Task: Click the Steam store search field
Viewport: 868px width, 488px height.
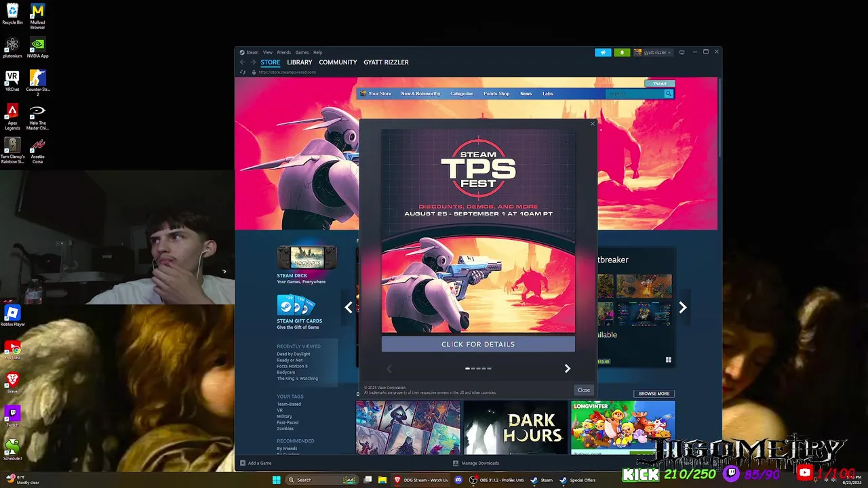Action: click(635, 94)
